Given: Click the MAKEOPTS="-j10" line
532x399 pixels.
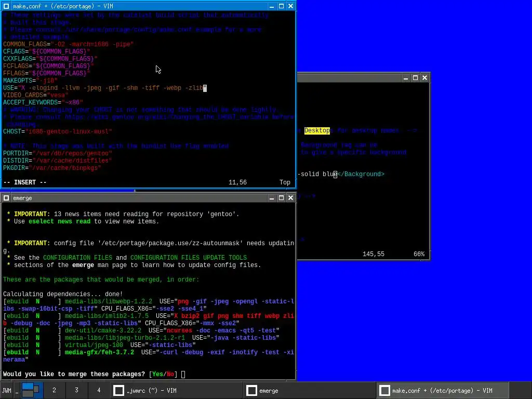Looking at the screenshot, I should [30, 81].
